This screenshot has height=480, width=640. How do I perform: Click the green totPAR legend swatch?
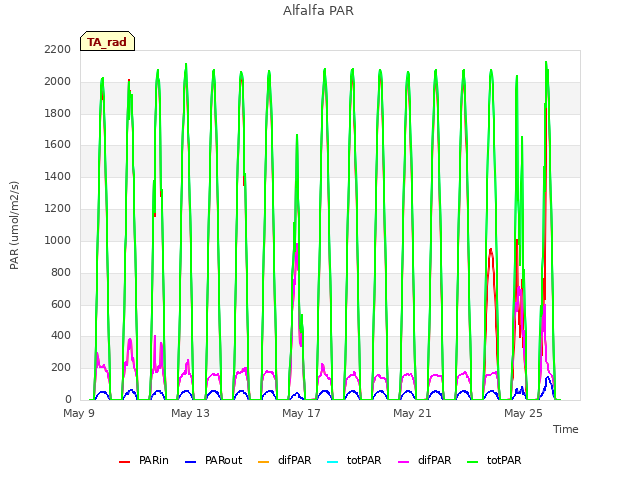click(472, 462)
